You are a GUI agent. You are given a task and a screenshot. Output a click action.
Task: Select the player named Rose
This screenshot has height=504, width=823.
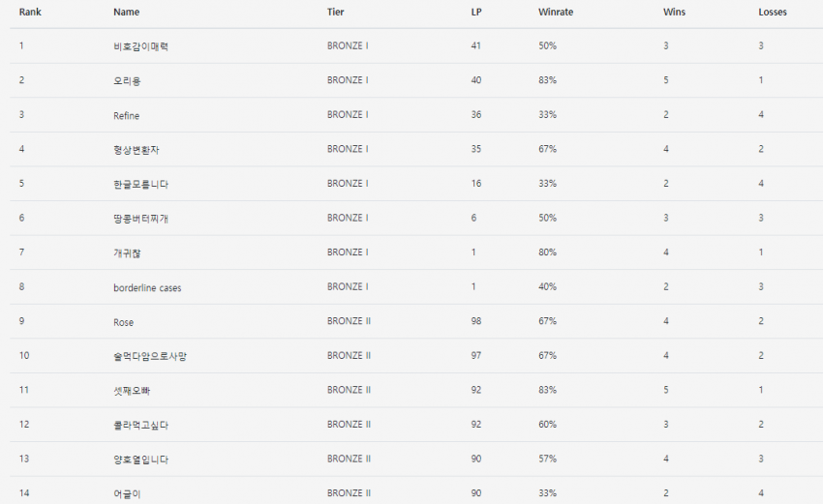point(123,322)
